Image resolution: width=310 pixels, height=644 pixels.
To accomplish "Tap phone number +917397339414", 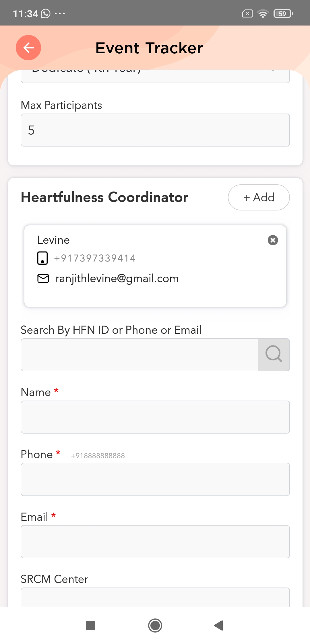I will coord(95,258).
